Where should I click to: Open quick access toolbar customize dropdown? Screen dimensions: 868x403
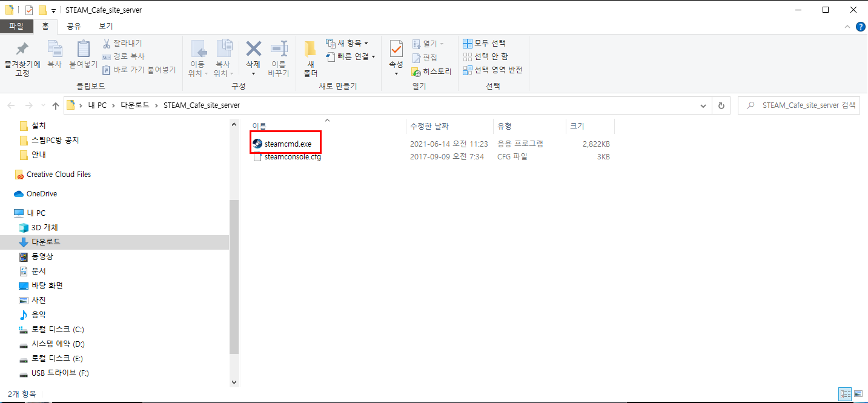54,10
